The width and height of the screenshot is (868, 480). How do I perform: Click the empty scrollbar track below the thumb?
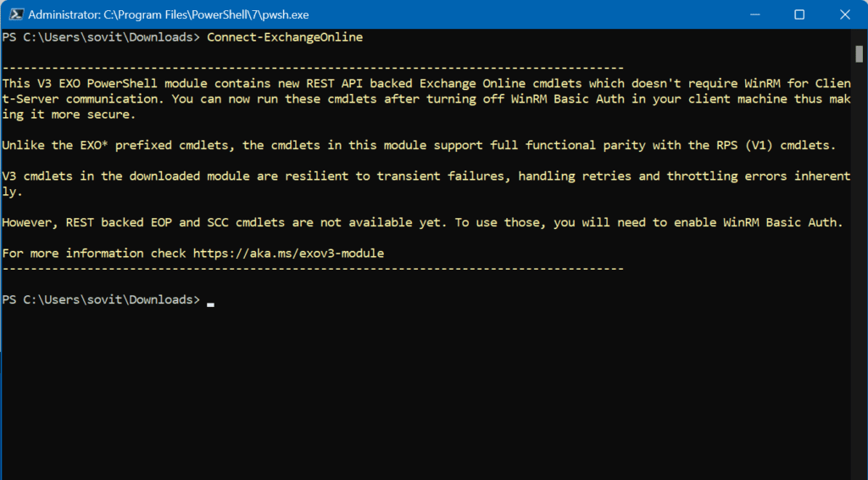tap(859, 265)
